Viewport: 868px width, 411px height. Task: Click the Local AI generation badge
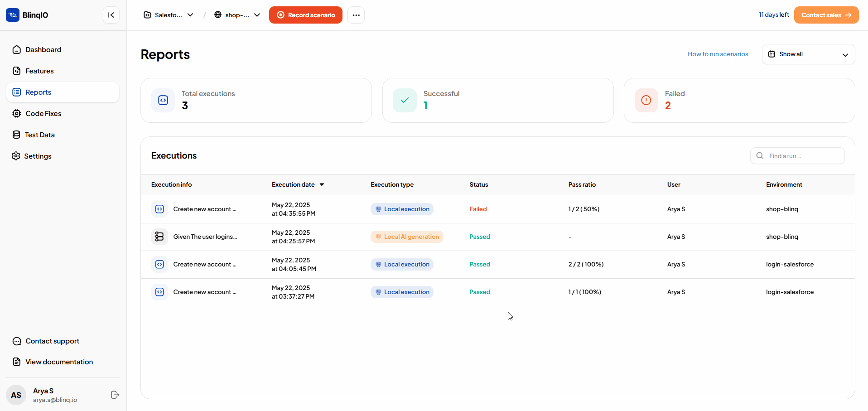point(407,237)
